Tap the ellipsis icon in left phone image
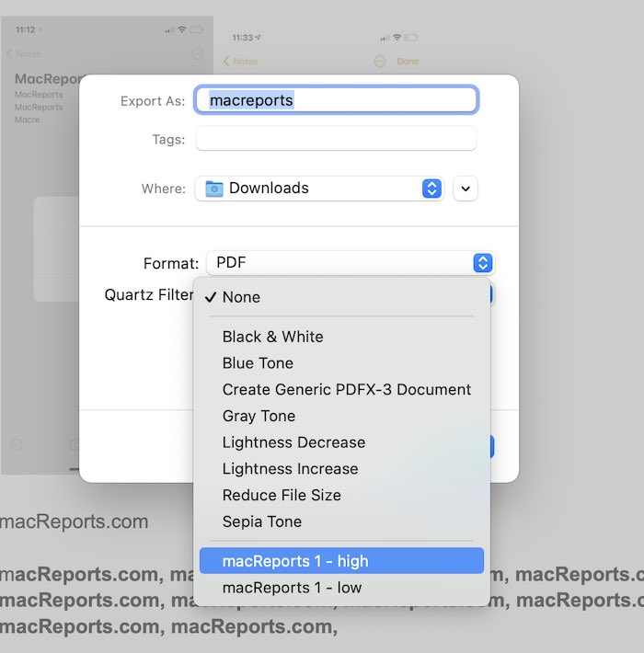Screen dimensions: 644x653 click(x=198, y=54)
